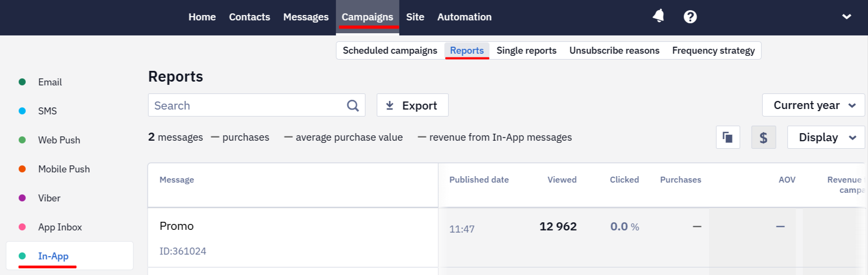Switch to the Reports tab

(x=467, y=50)
